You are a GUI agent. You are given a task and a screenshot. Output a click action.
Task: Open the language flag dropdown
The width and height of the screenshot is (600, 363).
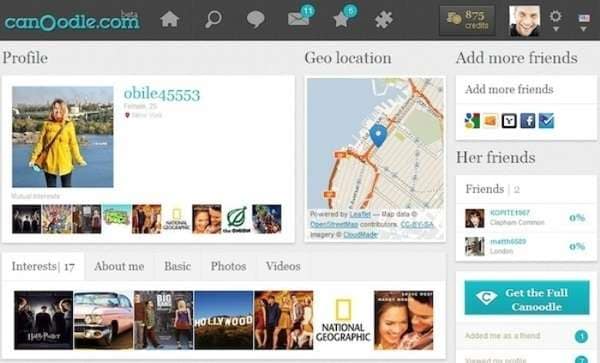click(584, 22)
